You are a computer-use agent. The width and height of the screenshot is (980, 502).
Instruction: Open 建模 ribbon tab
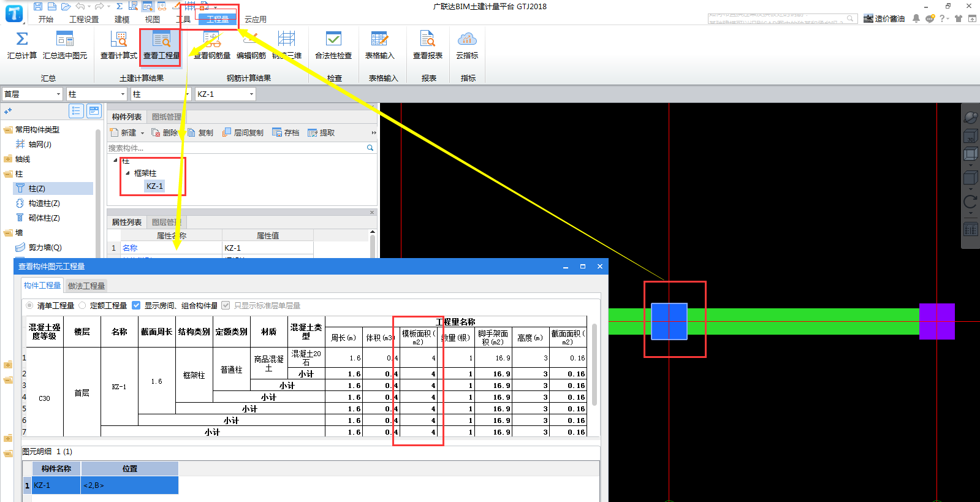[x=122, y=19]
